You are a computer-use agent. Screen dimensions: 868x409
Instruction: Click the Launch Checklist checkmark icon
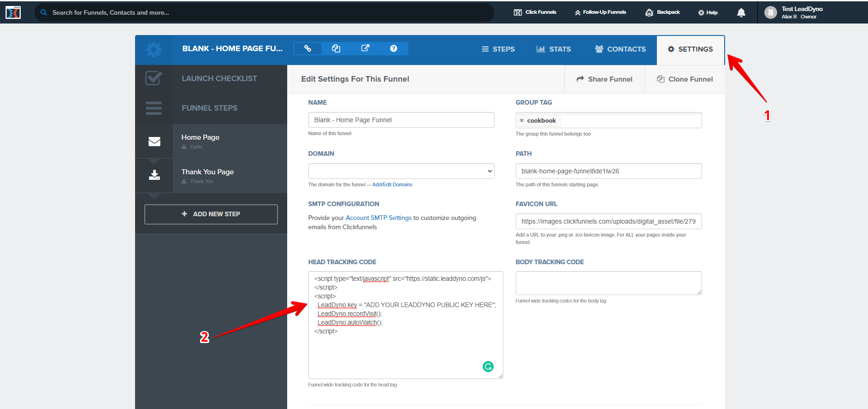tap(154, 78)
